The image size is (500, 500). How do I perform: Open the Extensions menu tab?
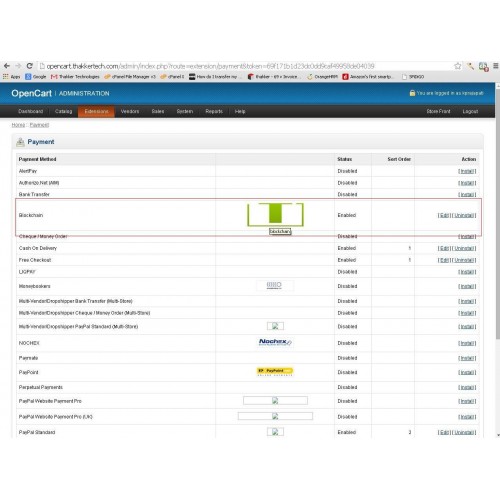coord(96,111)
